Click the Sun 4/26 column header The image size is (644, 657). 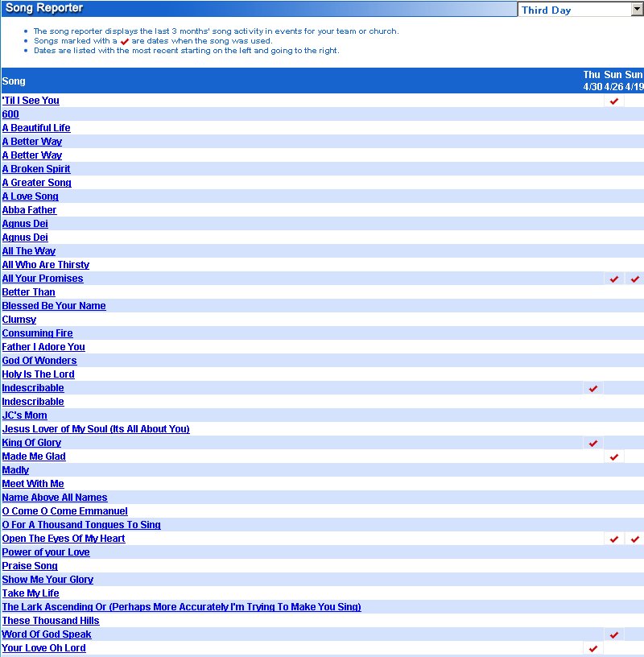[613, 81]
